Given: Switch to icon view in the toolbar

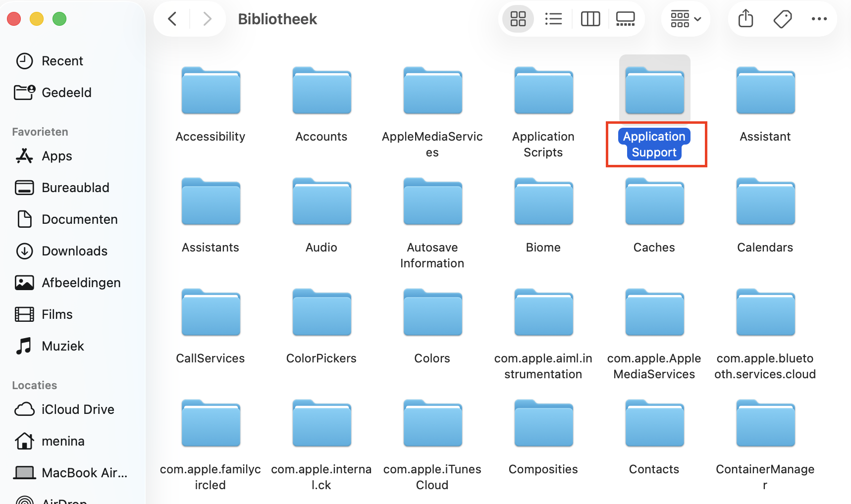Looking at the screenshot, I should coord(518,19).
